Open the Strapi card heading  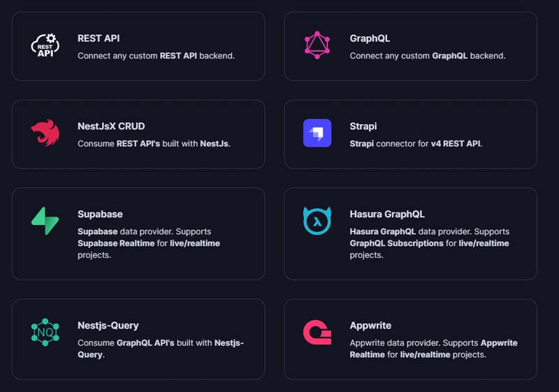363,126
